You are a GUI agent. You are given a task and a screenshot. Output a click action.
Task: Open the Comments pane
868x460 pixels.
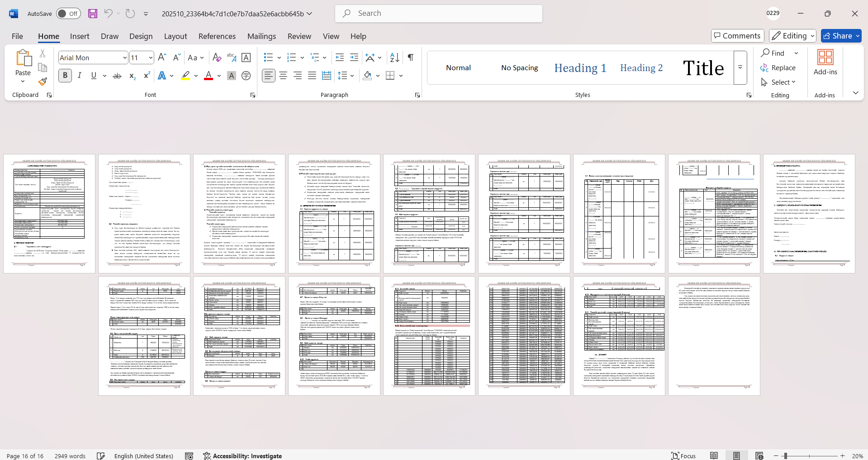[737, 36]
